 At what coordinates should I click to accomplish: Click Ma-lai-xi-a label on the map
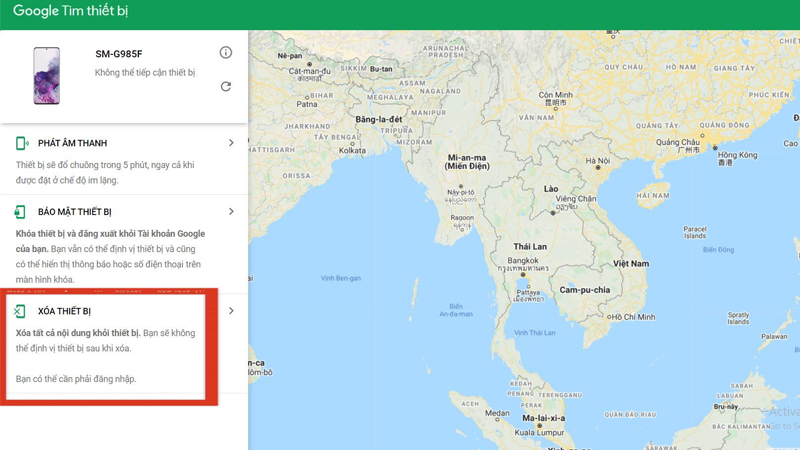543,418
